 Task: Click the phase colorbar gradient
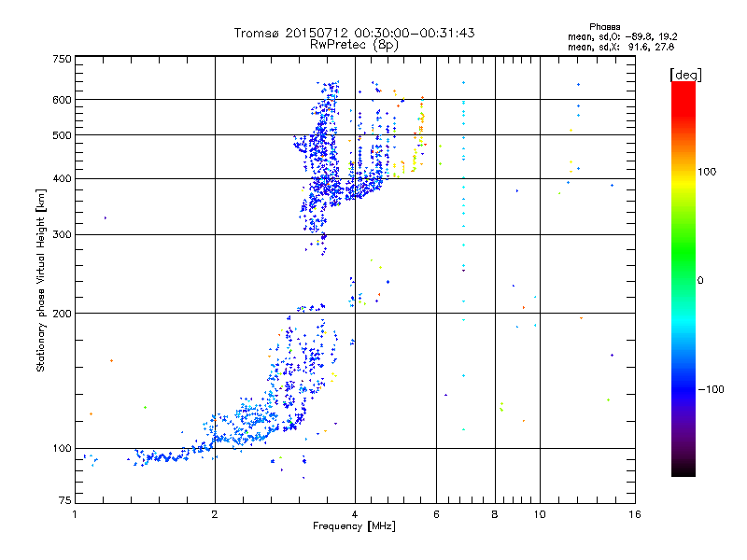click(684, 278)
